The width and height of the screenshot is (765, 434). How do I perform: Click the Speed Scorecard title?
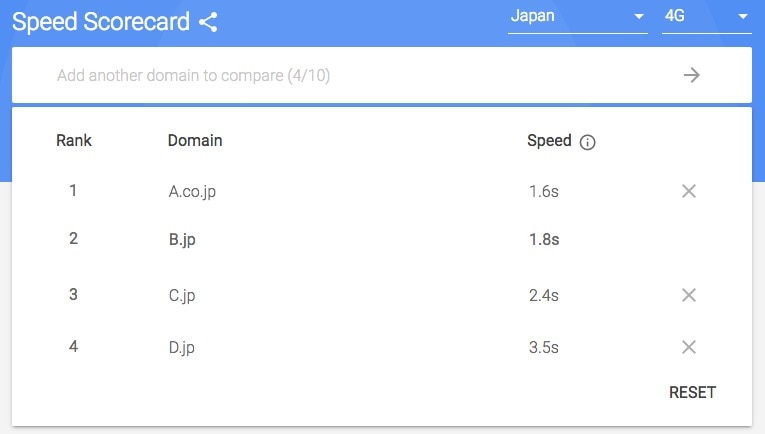[101, 22]
